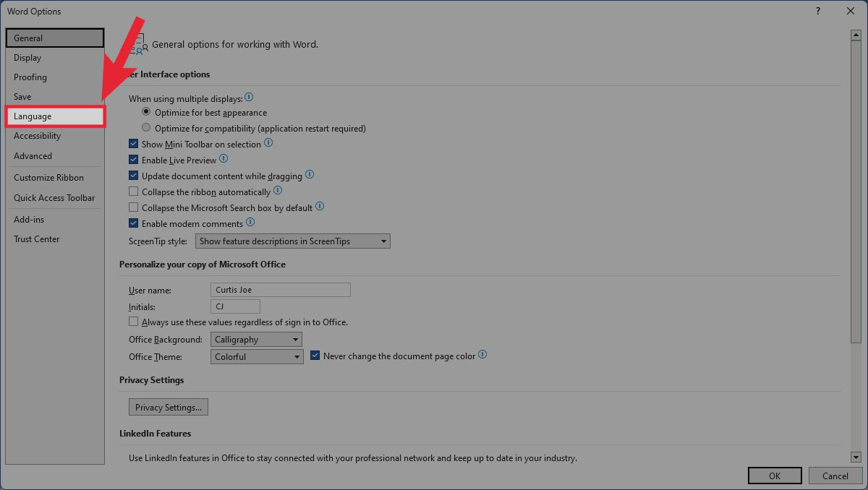
Task: Open info tip for multiple displays option
Action: [249, 97]
